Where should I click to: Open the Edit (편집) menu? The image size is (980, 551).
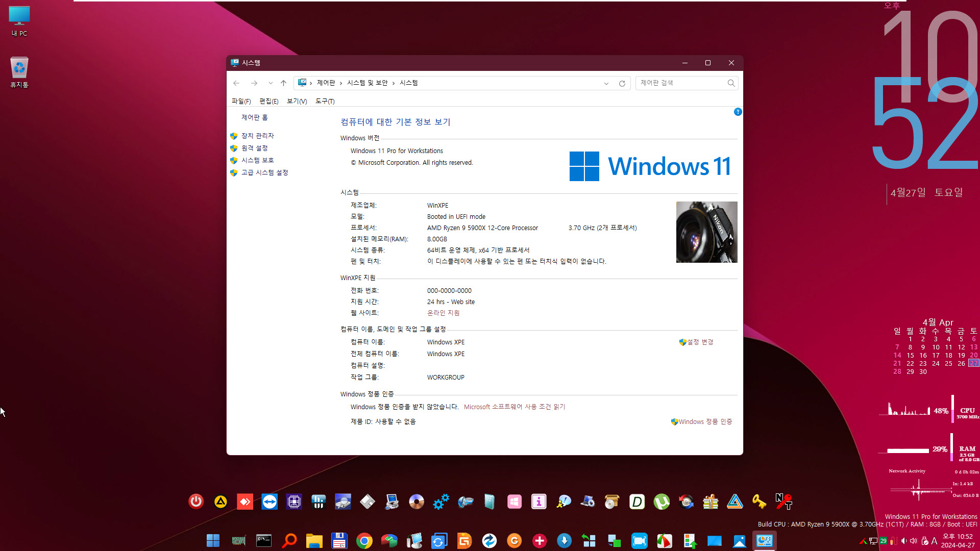269,101
